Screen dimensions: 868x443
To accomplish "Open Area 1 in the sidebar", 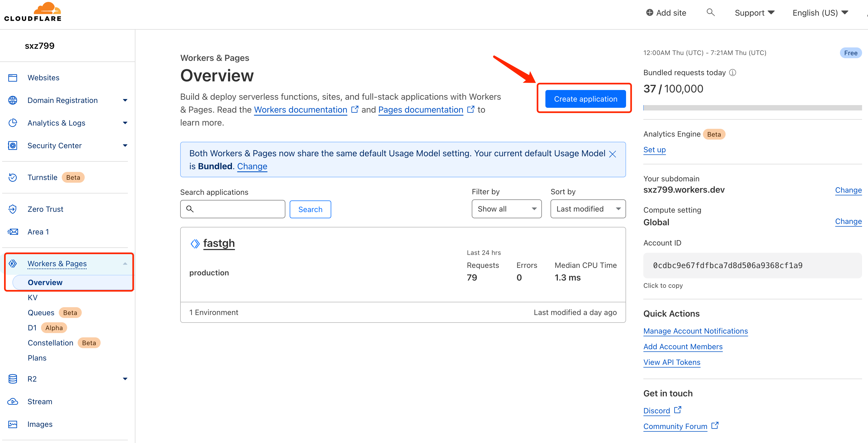I will coord(38,231).
